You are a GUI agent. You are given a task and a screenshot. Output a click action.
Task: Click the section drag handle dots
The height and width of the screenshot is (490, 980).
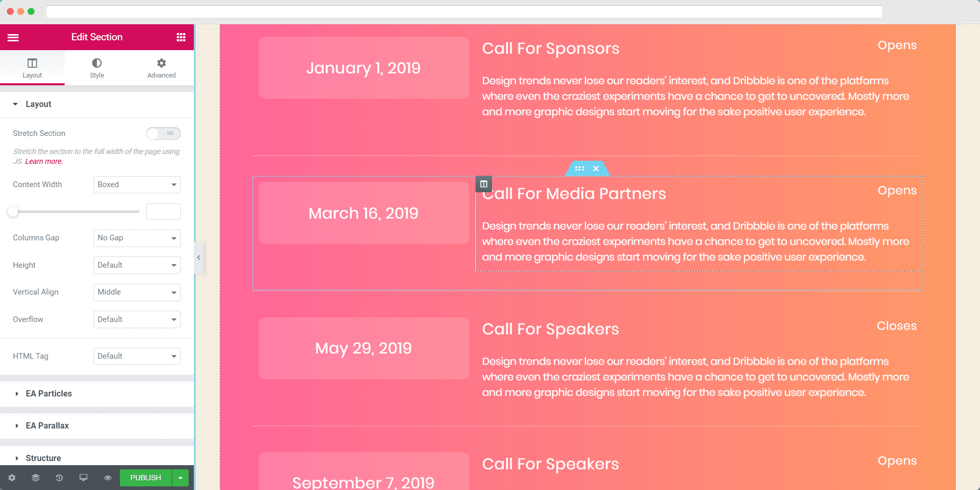(579, 169)
